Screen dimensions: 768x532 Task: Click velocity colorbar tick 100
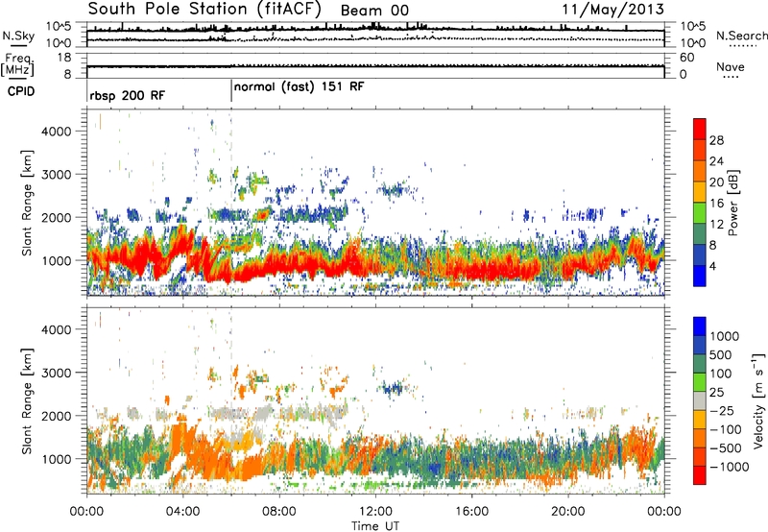721,374
